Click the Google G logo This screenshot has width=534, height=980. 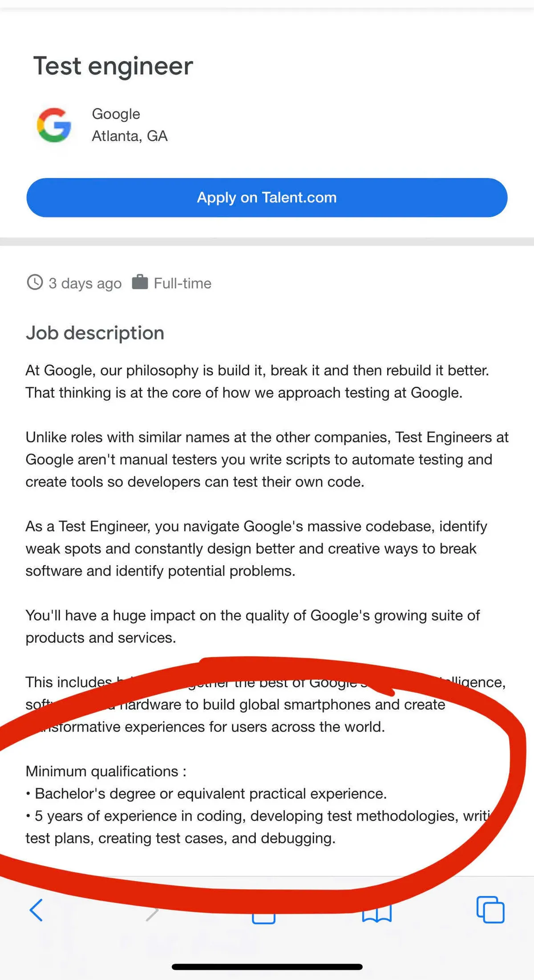point(54,125)
